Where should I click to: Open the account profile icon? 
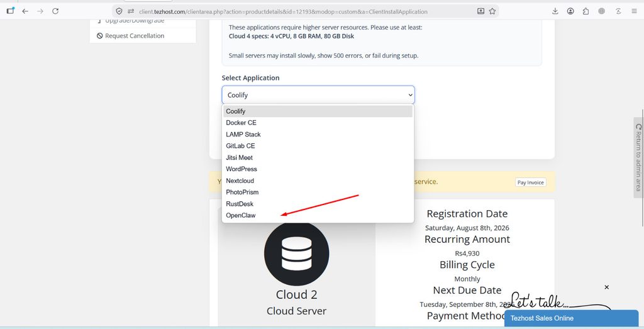570,11
